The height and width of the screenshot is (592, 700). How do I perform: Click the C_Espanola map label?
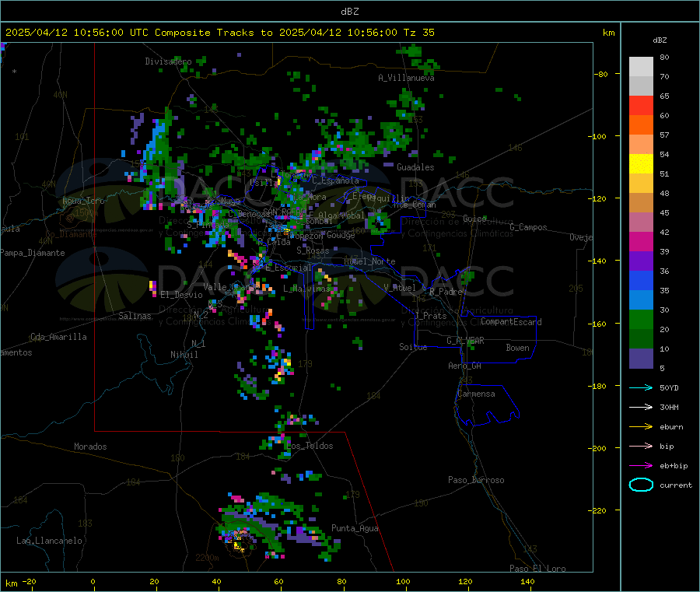pos(335,180)
